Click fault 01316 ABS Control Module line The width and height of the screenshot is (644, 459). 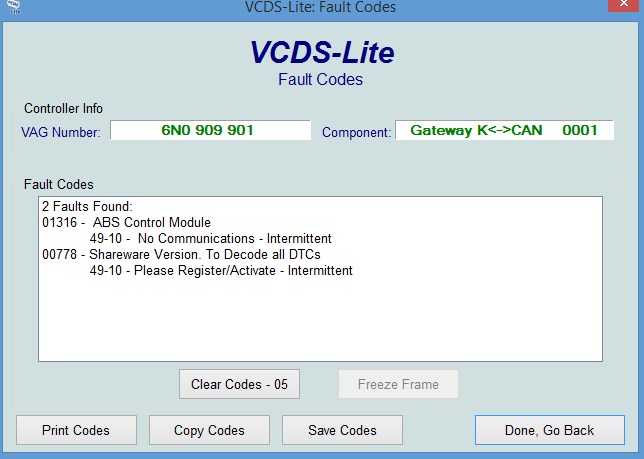pos(127,222)
